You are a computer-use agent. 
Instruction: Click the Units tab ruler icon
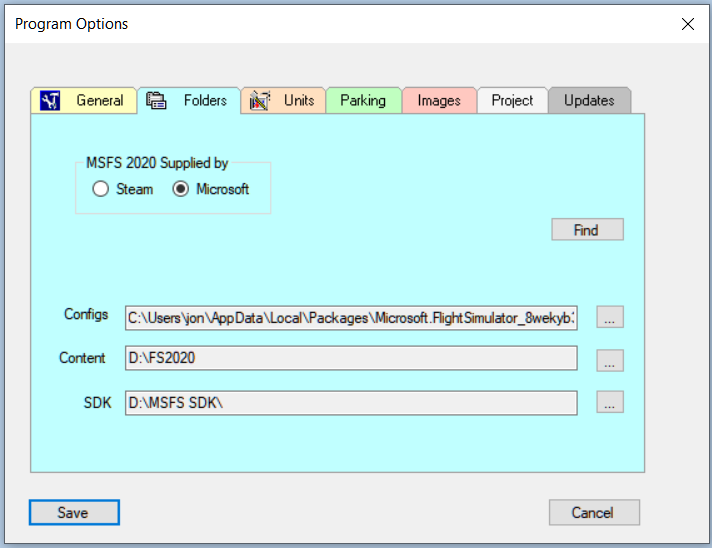pyautogui.click(x=260, y=100)
